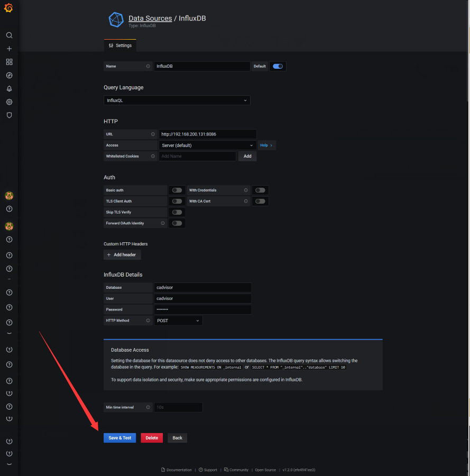Open the HTTP Method POST dropdown
Screen dimensions: 470x476
[x=178, y=321]
